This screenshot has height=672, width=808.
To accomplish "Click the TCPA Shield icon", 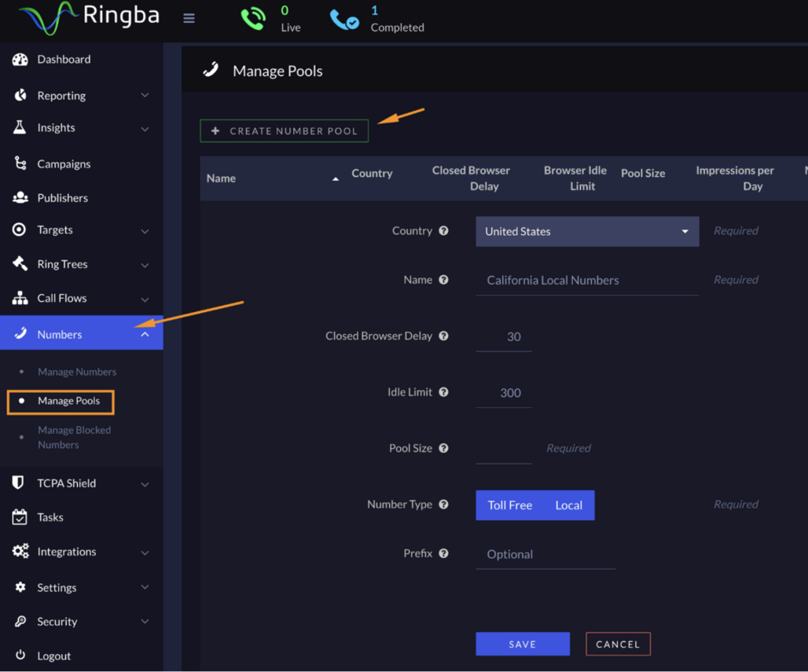I will click(x=18, y=483).
